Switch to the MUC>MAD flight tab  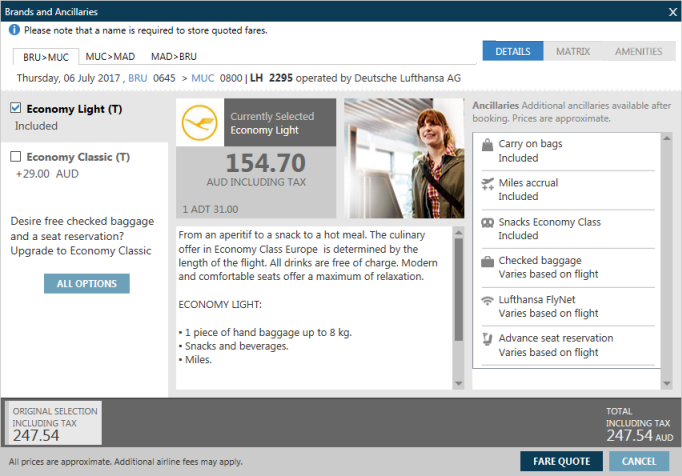(110, 56)
